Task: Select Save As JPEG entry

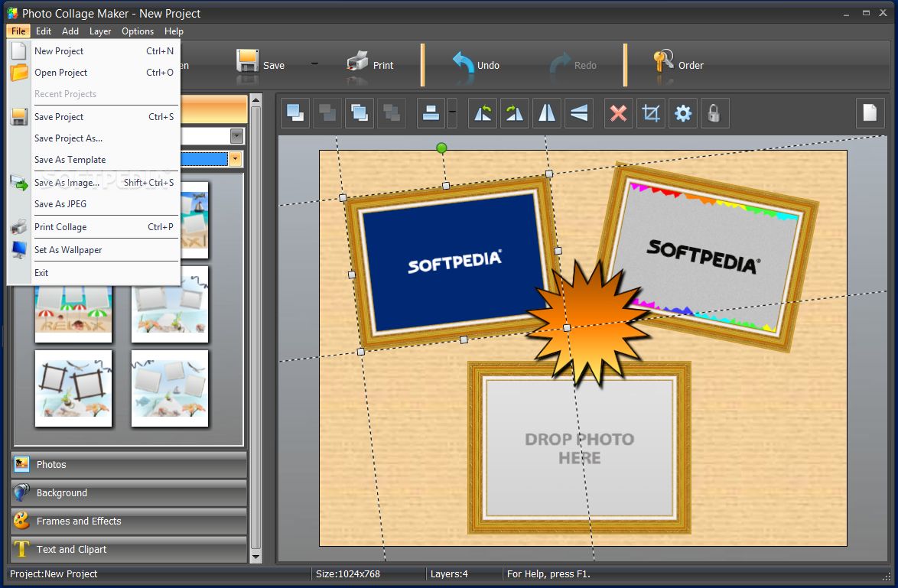Action: click(x=93, y=204)
